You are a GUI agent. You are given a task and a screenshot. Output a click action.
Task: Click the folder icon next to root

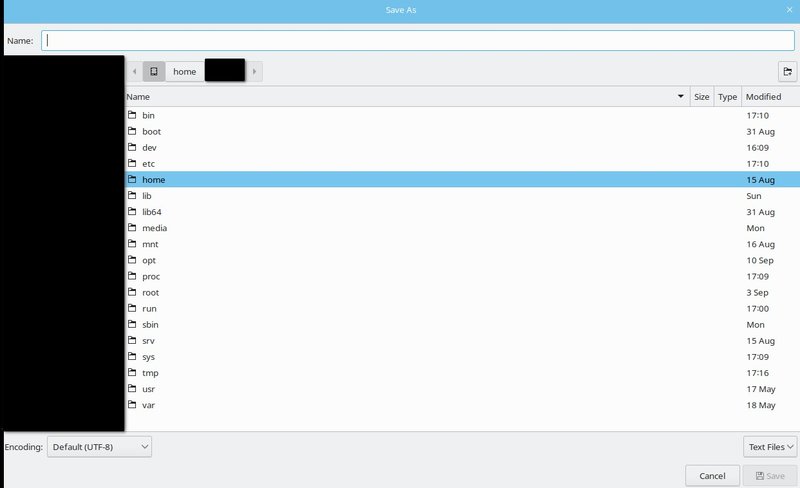(x=132, y=292)
